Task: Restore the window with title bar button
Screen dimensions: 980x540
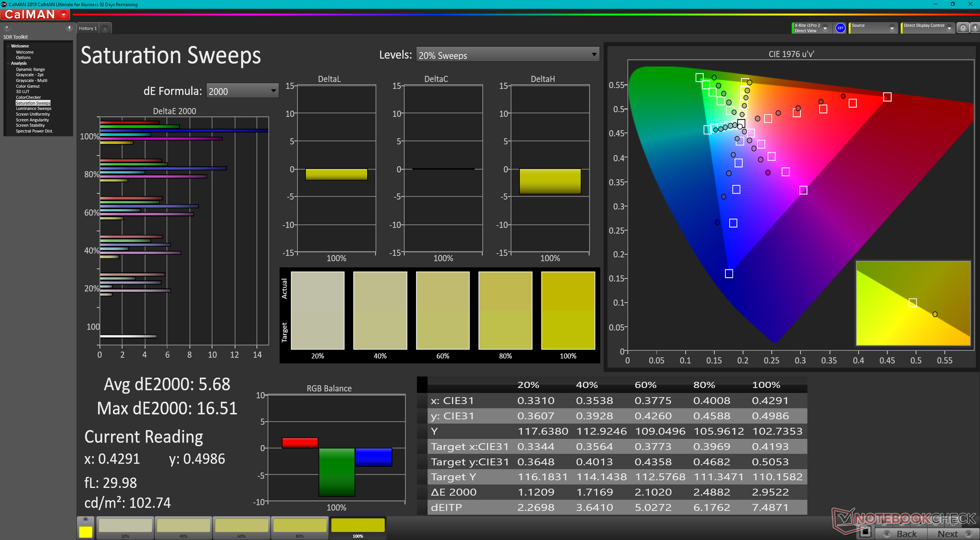Action: pos(952,4)
